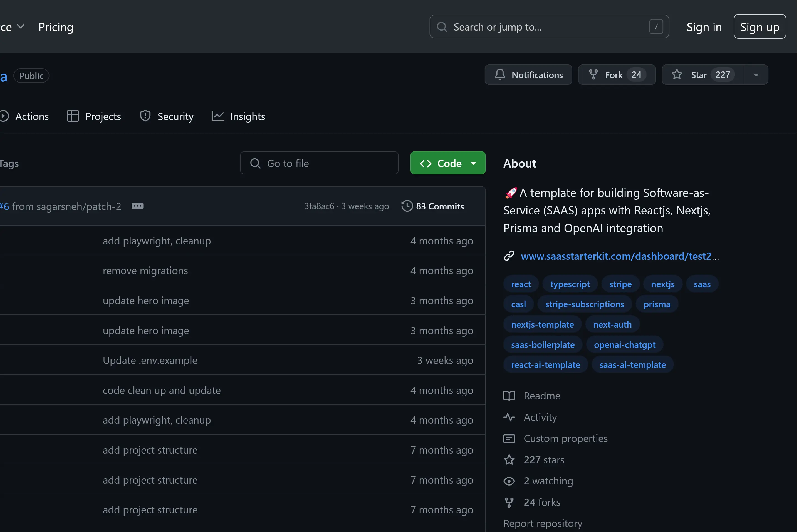
Task: Click the link icon beside website URL
Action: tap(509, 256)
